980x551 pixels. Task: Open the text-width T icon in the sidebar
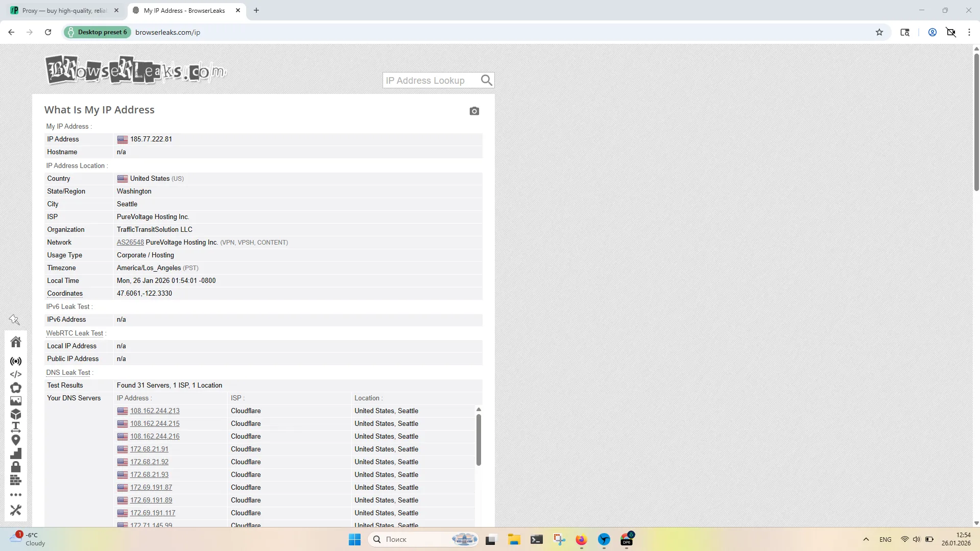[x=16, y=427]
